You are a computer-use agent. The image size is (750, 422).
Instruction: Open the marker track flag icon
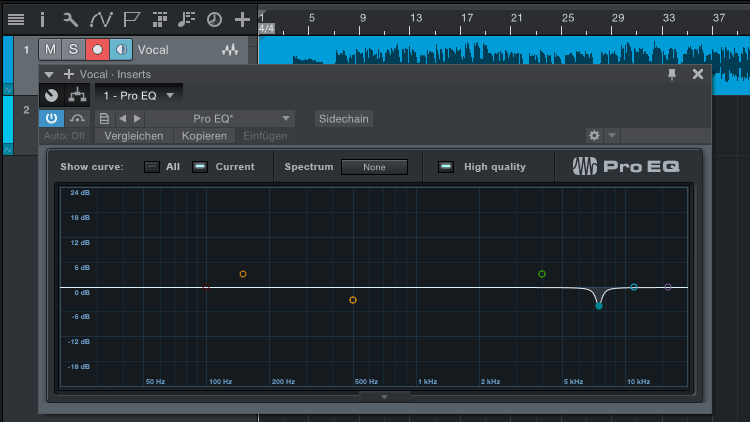pyautogui.click(x=131, y=20)
